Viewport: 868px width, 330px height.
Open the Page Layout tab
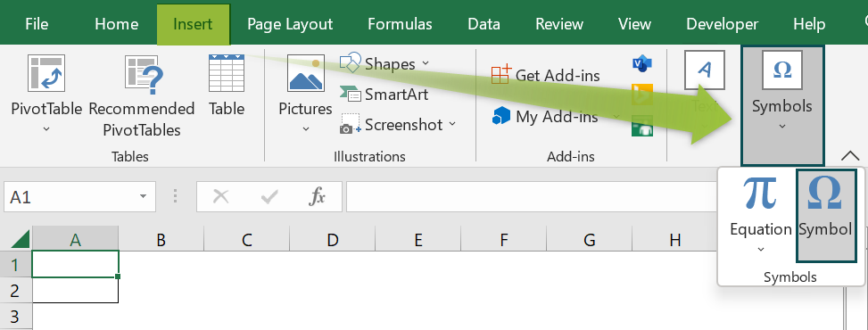[x=290, y=24]
